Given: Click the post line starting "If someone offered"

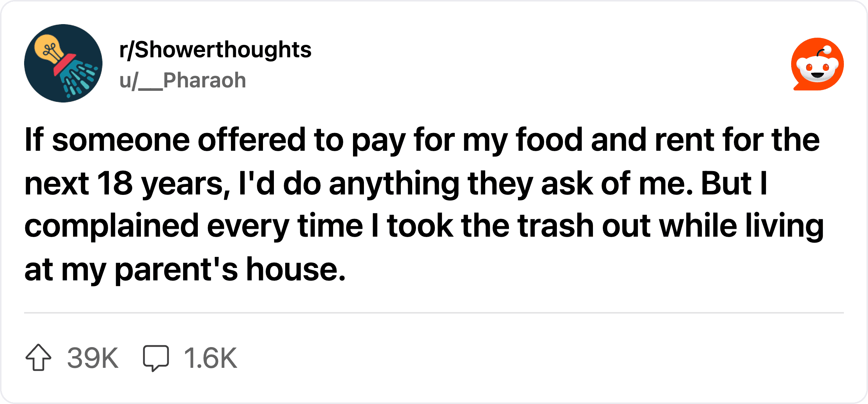Looking at the screenshot, I should point(422,140).
